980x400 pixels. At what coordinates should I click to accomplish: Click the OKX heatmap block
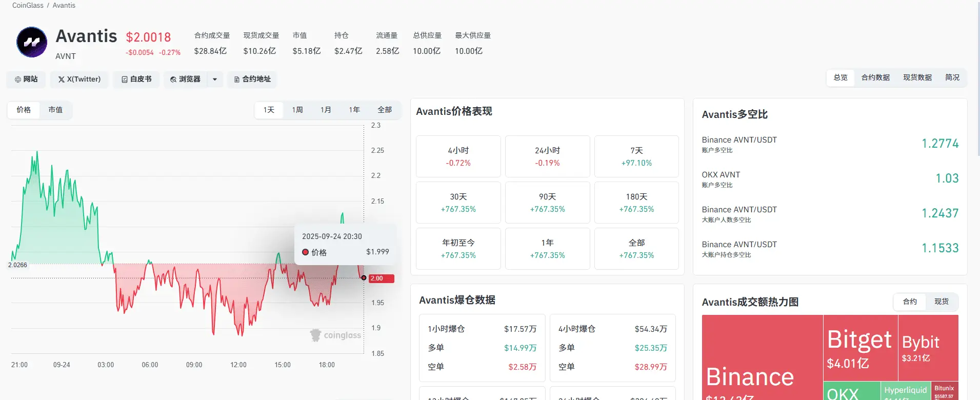click(852, 391)
